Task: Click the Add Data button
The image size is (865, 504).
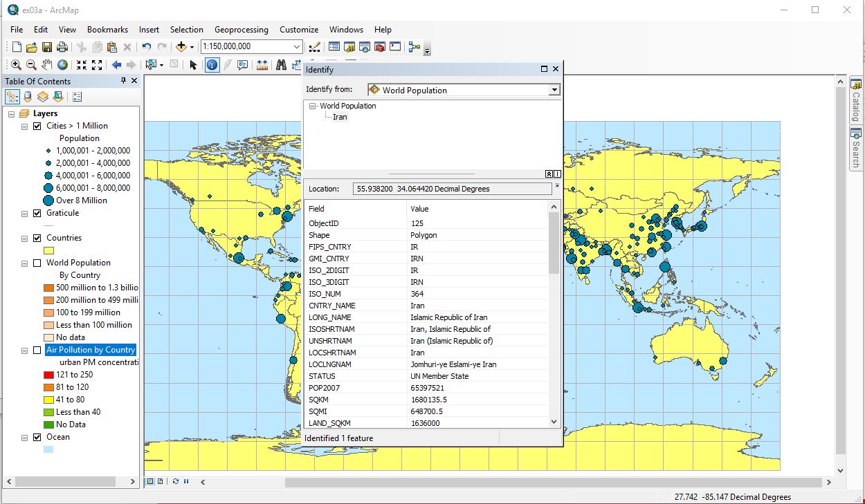Action: click(181, 47)
